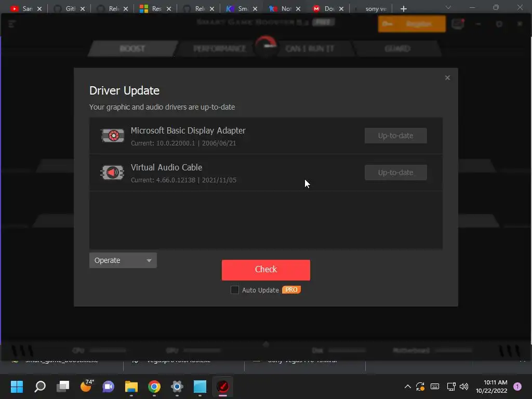Viewport: 532px width, 399px height.
Task: Close the Driver Update dialog
Action: click(x=447, y=78)
